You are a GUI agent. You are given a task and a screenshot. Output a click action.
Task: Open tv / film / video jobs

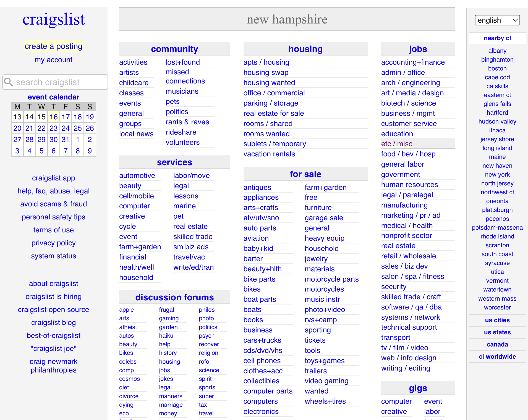click(404, 348)
